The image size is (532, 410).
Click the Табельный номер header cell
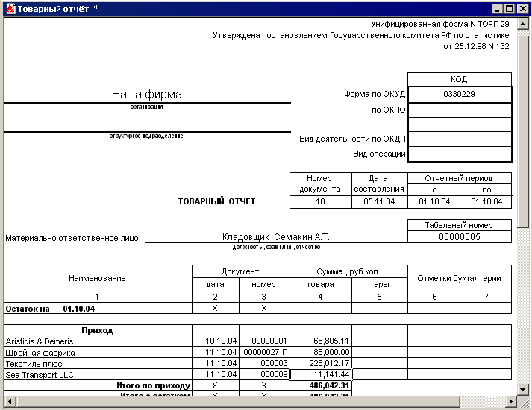tap(460, 225)
